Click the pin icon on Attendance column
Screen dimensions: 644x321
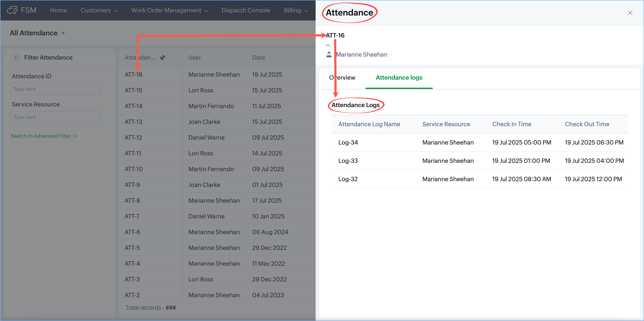tap(162, 57)
